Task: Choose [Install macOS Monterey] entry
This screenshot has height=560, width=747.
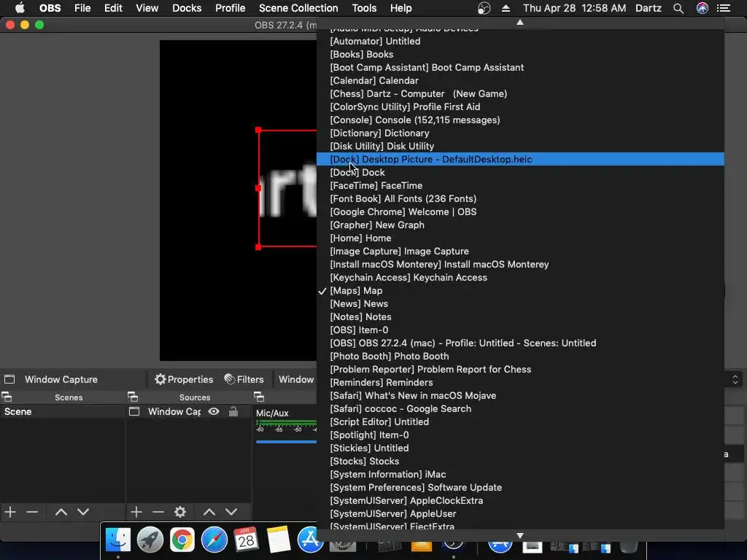Action: point(520,264)
